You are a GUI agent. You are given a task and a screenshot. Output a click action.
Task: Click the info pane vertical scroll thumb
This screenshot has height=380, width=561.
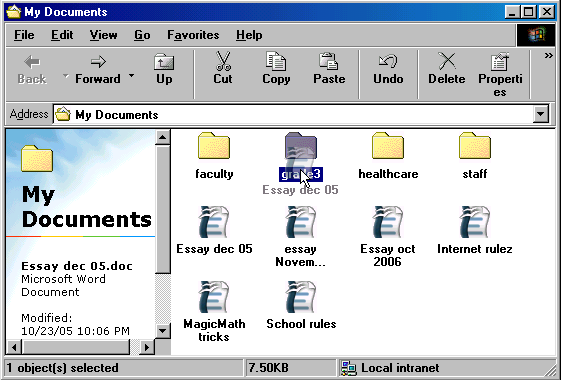pos(163,209)
